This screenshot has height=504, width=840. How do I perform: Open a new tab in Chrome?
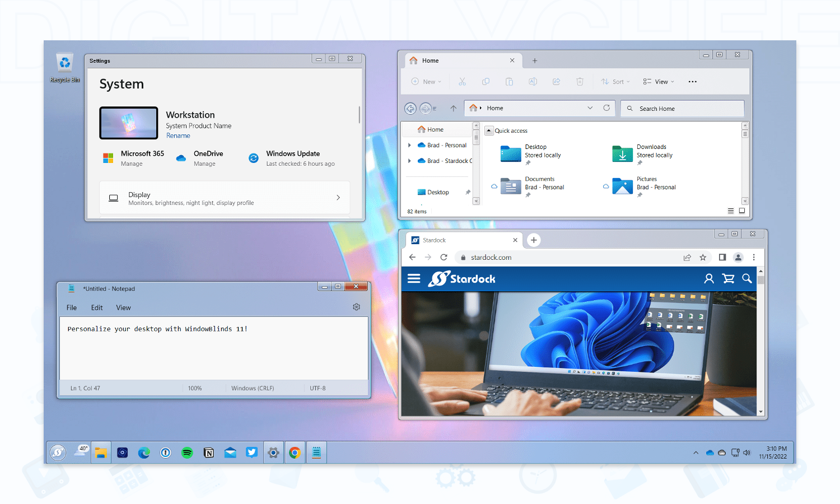[534, 240]
